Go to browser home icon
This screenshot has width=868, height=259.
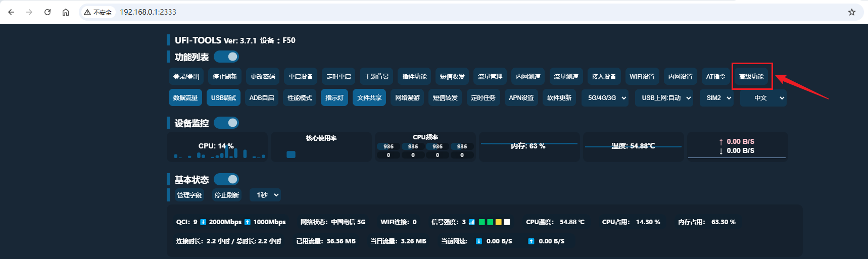[x=66, y=12]
